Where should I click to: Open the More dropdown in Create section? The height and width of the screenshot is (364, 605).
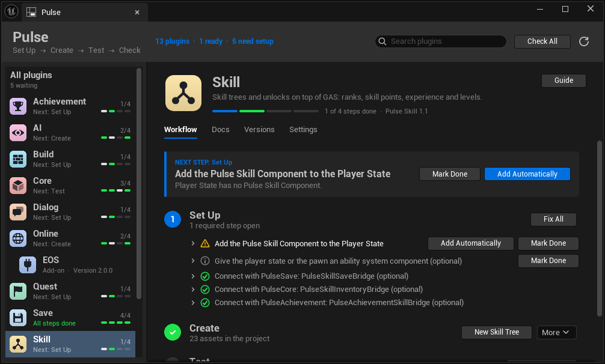tap(556, 332)
